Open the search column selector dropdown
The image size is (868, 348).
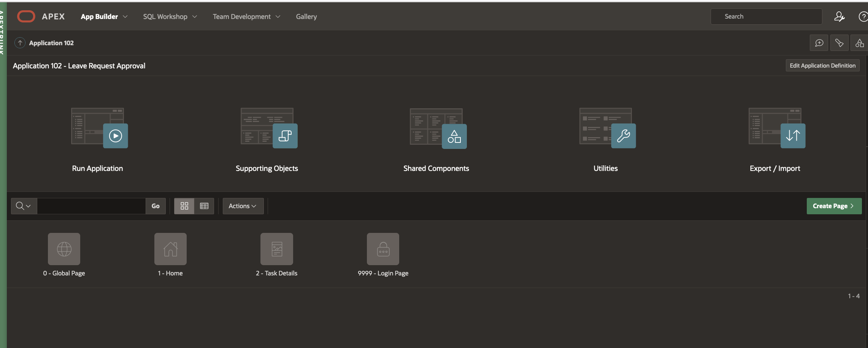tap(24, 206)
